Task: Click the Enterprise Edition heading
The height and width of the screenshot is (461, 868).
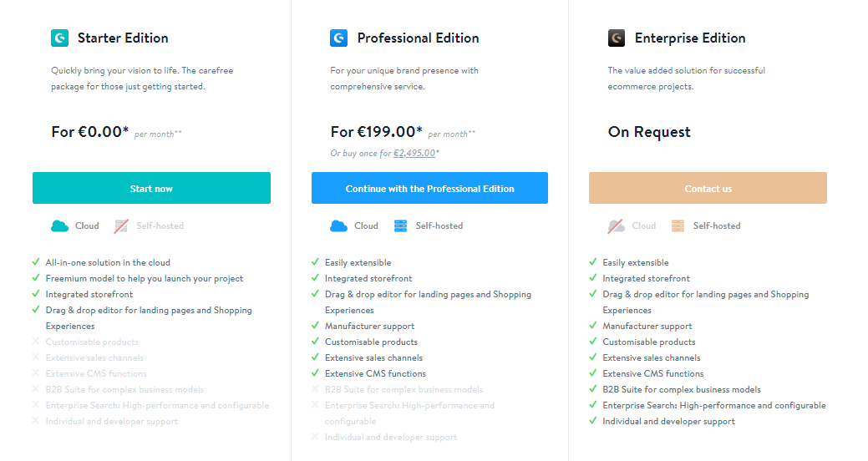Action: click(690, 38)
